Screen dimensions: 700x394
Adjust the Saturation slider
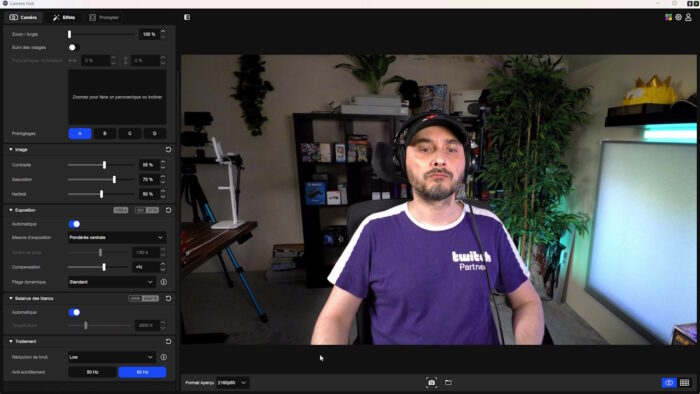point(101,179)
